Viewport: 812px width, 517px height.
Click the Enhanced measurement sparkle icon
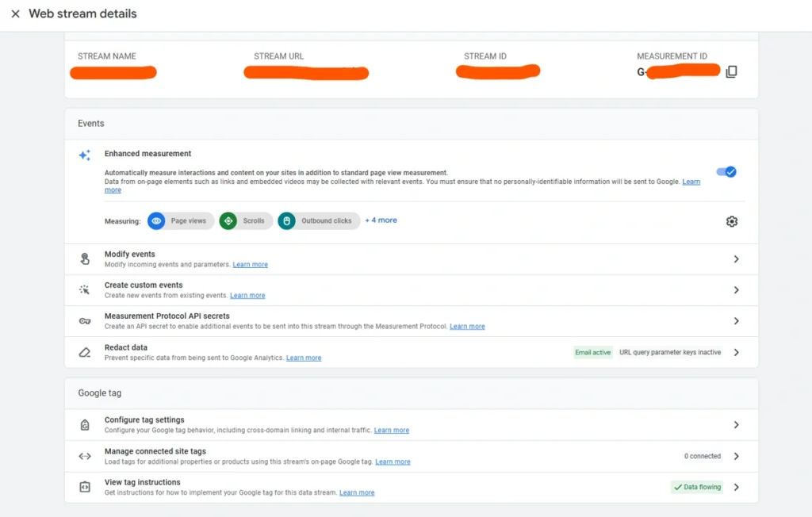pos(84,155)
